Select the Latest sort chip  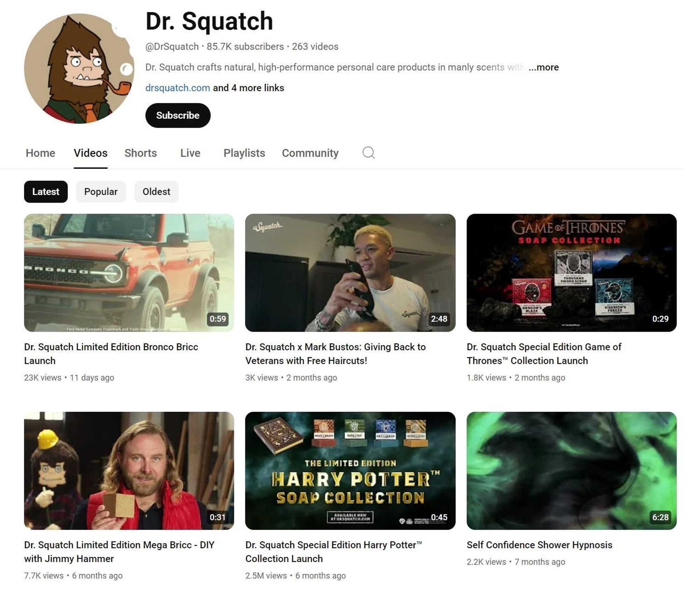46,192
